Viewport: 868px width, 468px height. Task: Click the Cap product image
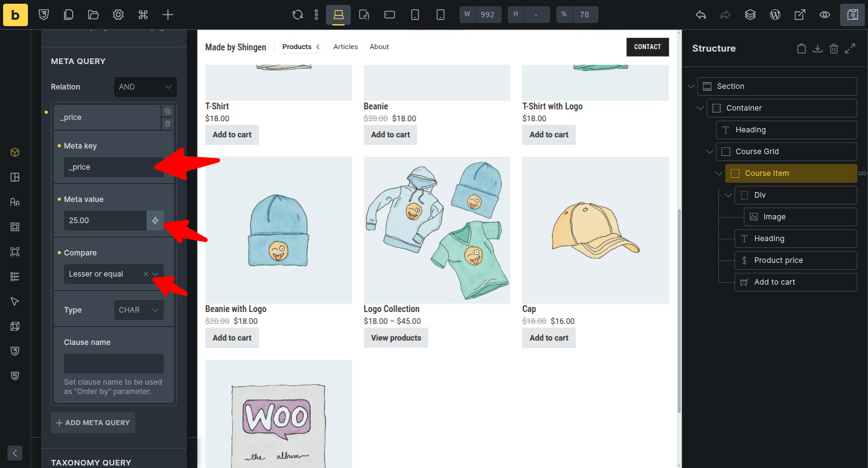[595, 230]
